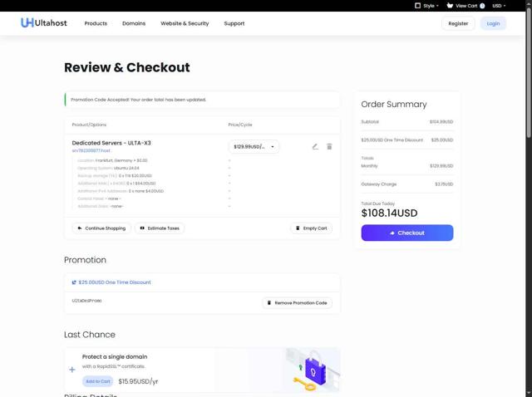Click the Dedicated Servers - ULTA-X3 title

pos(111,143)
